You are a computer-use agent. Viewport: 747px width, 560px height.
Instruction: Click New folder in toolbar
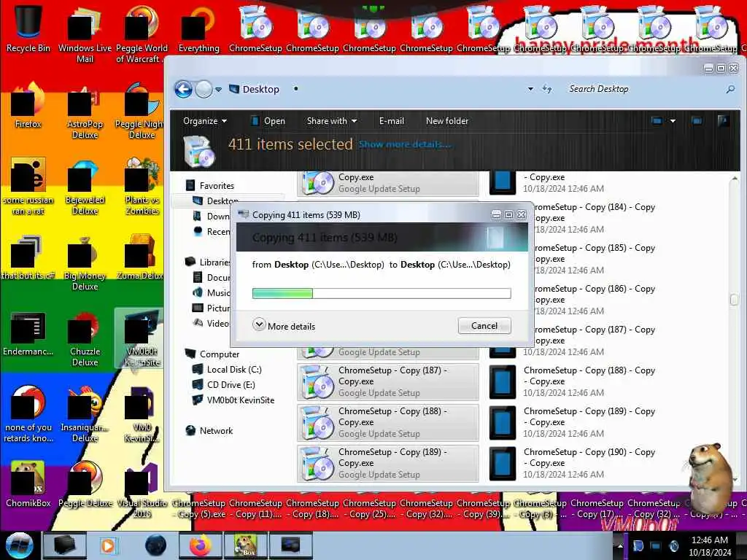(447, 121)
